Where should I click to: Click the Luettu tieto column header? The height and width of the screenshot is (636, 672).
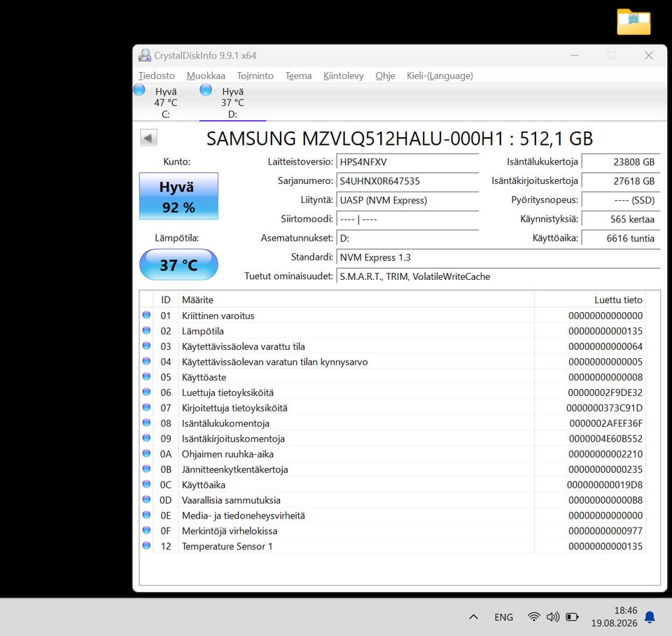click(x=589, y=299)
